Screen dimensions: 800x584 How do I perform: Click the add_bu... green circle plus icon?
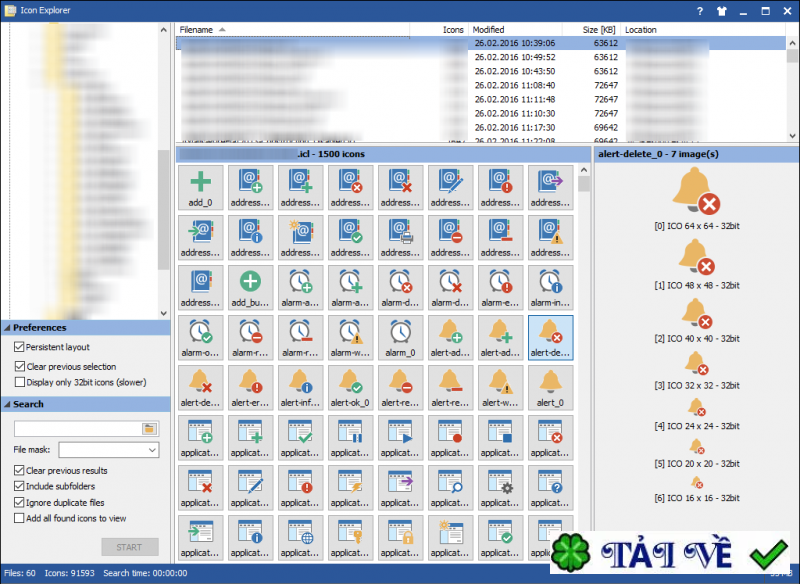(x=251, y=287)
